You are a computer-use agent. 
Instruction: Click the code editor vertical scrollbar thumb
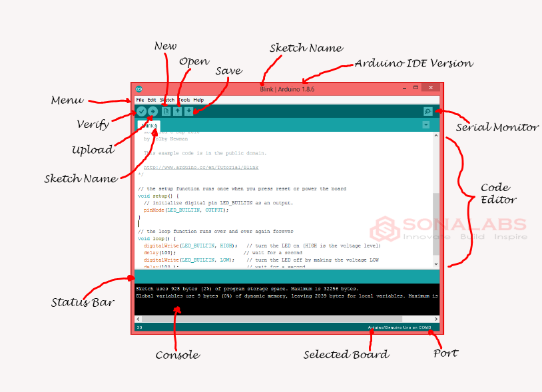436,223
